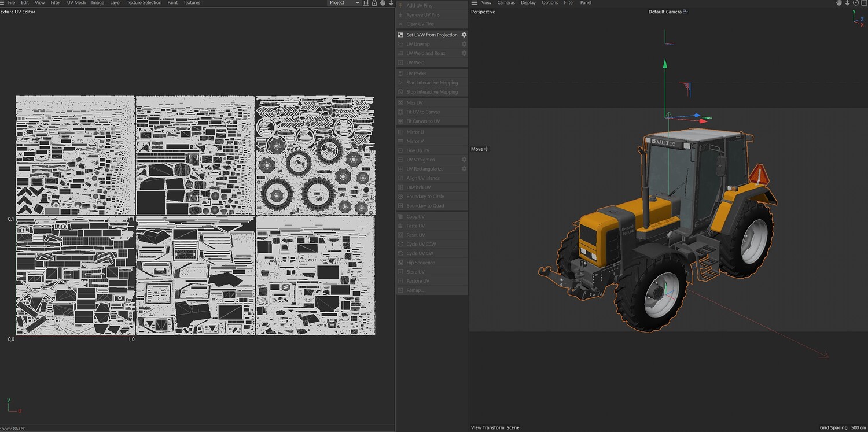This screenshot has width=868, height=432.
Task: Click the red X-axis arrow of the move gizmo
Action: point(703,121)
